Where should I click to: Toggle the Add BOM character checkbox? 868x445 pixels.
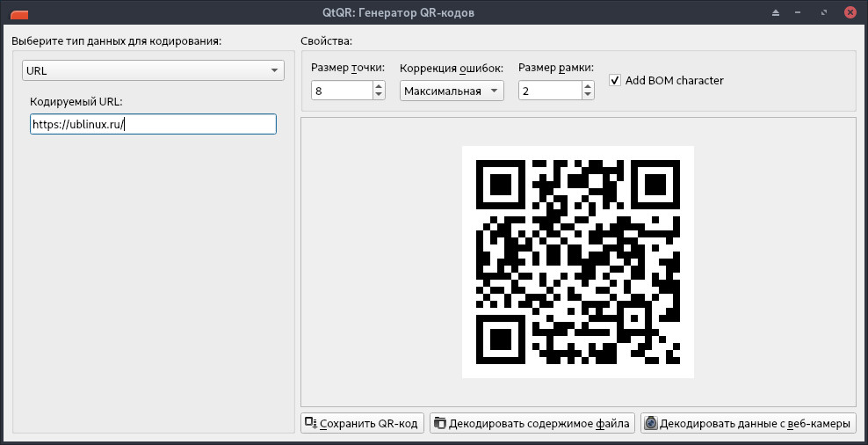pyautogui.click(x=614, y=80)
